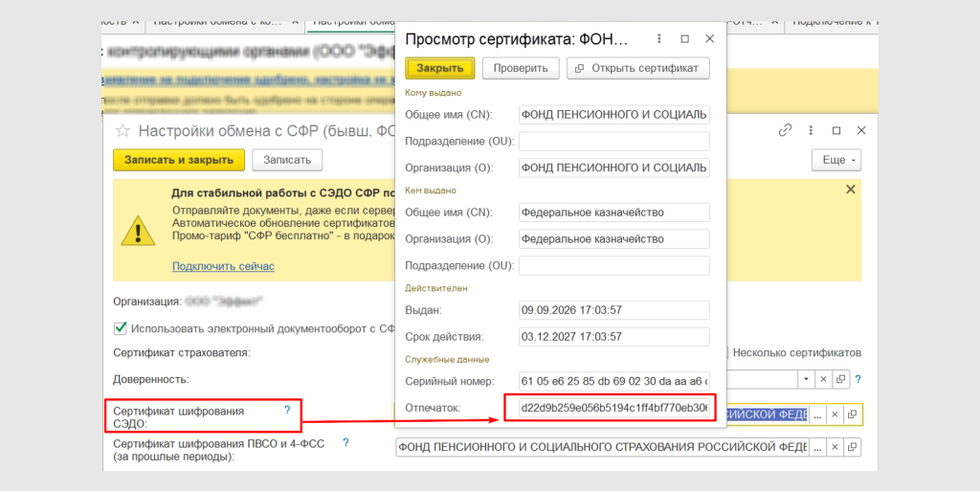The width and height of the screenshot is (980, 492).
Task: Click the empty Подразделение (OU) field under Кем выдано
Action: 613,266
